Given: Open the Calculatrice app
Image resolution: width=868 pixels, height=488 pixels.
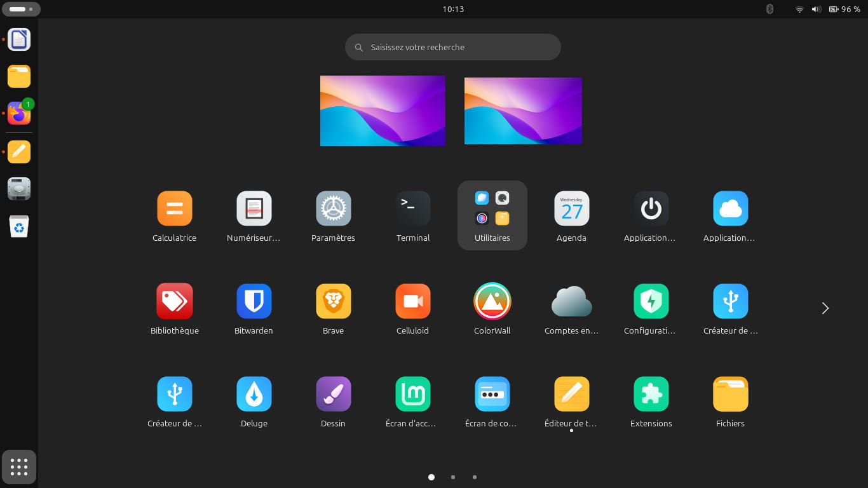Looking at the screenshot, I should (x=175, y=216).
